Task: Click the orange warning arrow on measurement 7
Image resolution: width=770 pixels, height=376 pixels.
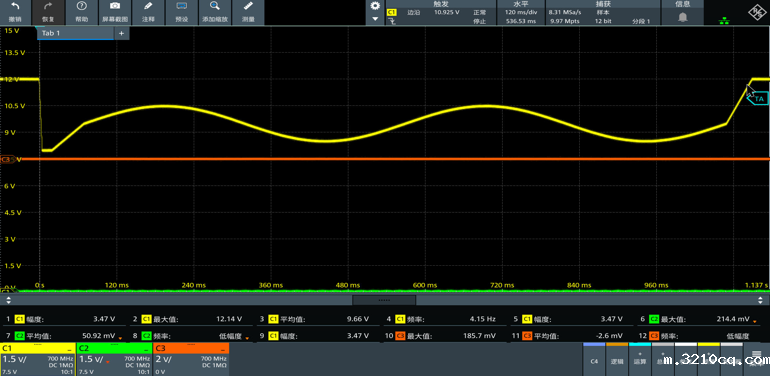Action: (x=120, y=338)
